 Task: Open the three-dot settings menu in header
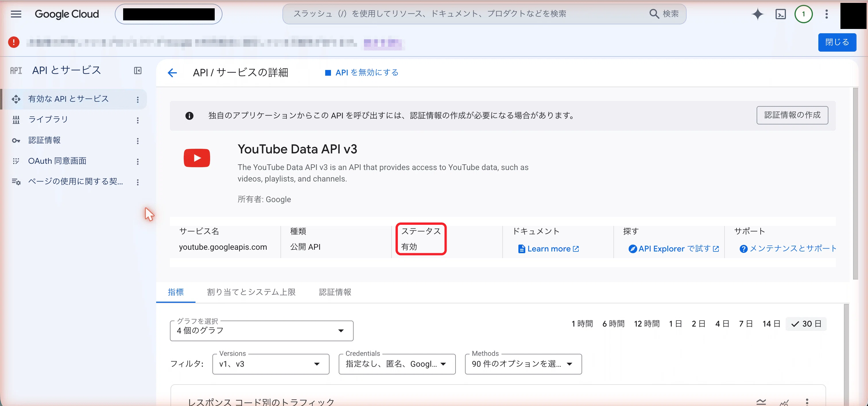pos(826,14)
